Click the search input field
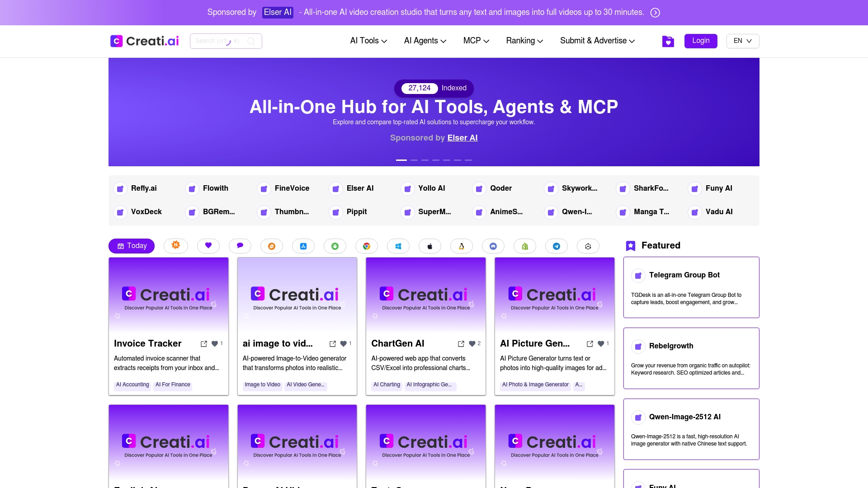The image size is (868, 488). 222,41
